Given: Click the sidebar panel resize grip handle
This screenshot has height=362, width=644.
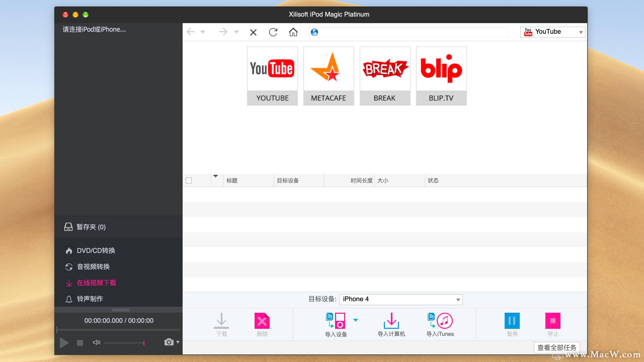Looking at the screenshot, I should [x=121, y=310].
